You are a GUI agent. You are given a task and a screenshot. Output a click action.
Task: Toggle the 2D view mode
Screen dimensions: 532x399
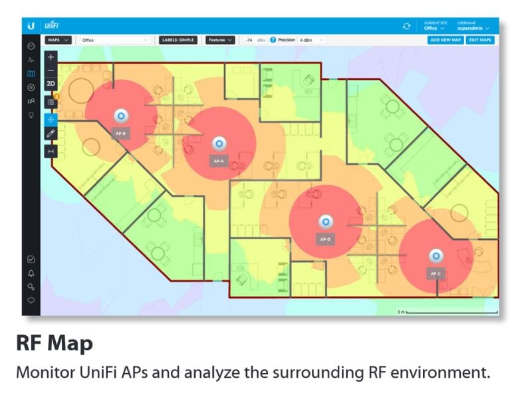[51, 84]
